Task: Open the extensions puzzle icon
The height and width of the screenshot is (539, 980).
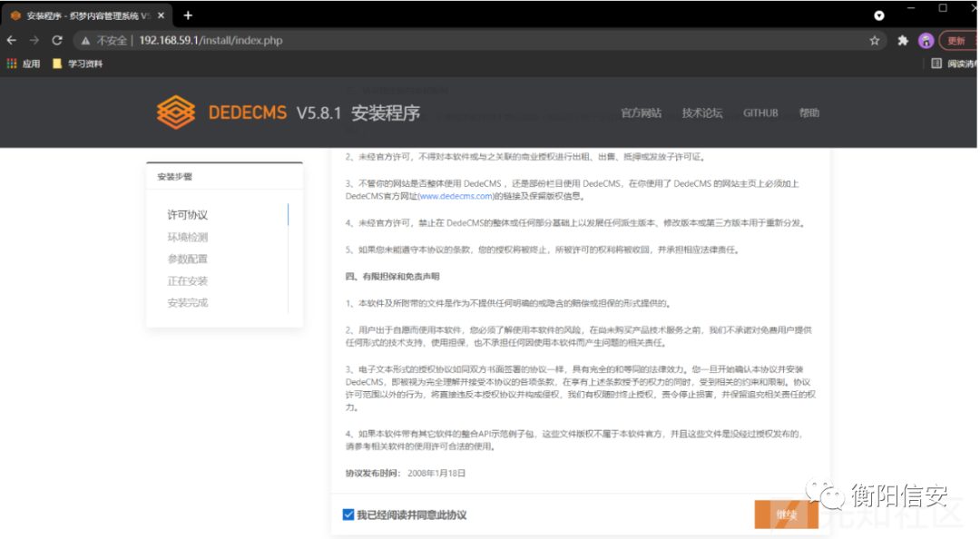Action: (903, 41)
